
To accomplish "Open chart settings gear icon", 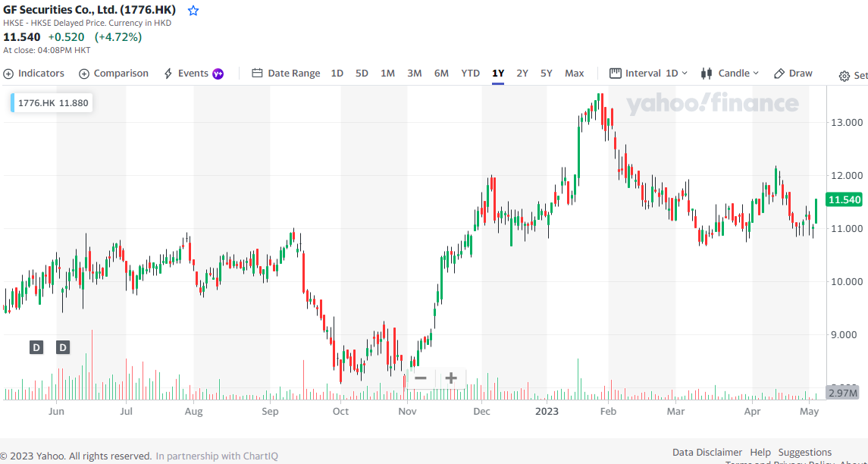I will coord(844,77).
